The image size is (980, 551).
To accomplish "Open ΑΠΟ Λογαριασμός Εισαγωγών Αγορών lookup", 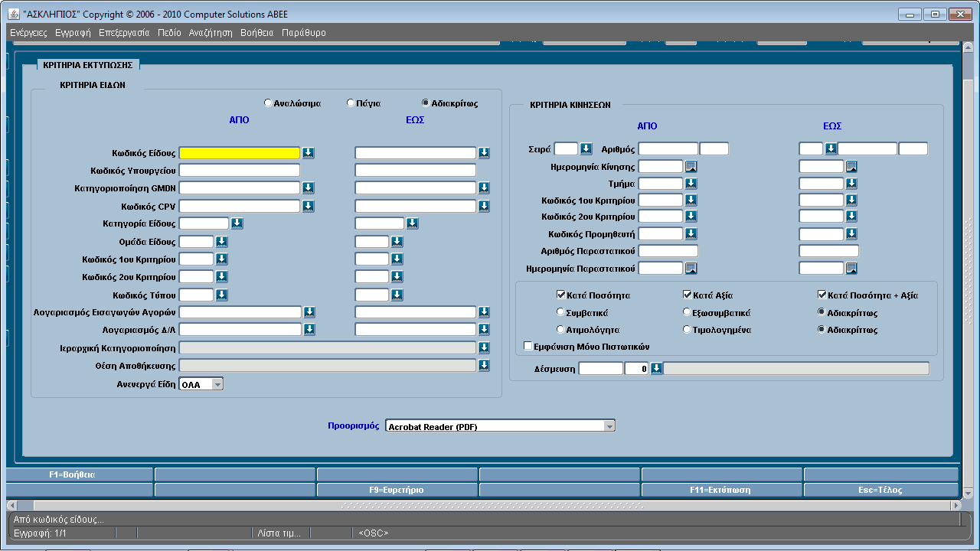I will pyautogui.click(x=309, y=312).
